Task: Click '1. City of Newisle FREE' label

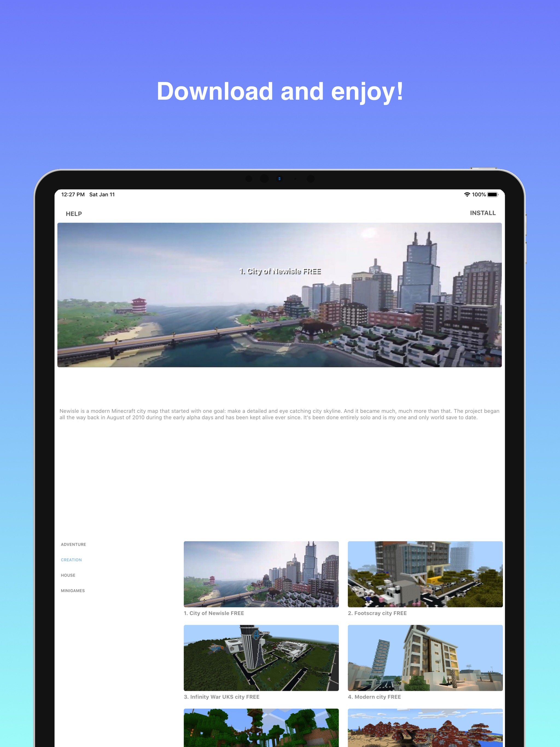Action: [214, 613]
